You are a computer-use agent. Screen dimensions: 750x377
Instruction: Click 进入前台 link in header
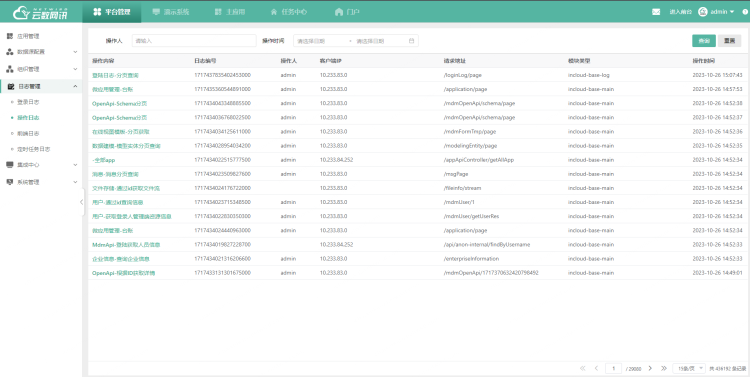pos(680,12)
